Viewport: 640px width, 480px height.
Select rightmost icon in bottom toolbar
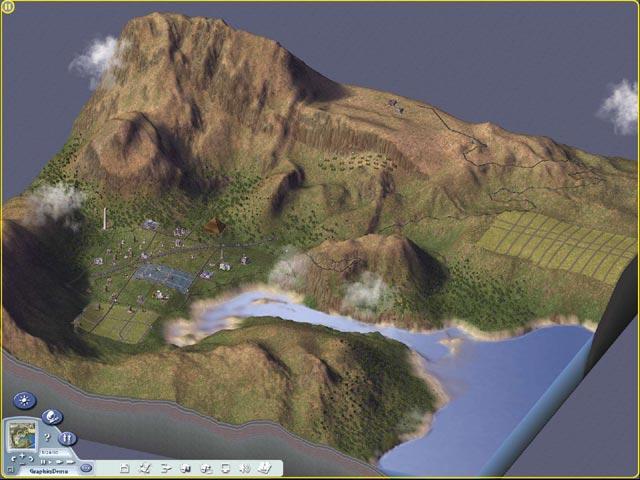click(x=264, y=468)
